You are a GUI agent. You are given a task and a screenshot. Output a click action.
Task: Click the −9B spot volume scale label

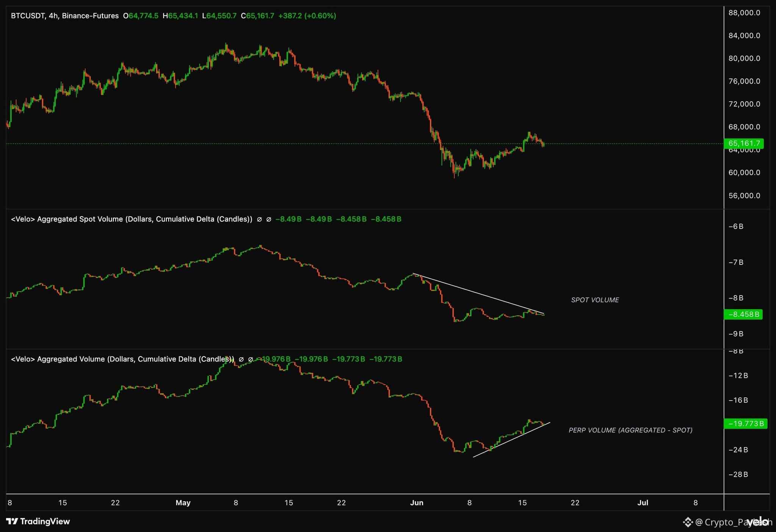[736, 334]
